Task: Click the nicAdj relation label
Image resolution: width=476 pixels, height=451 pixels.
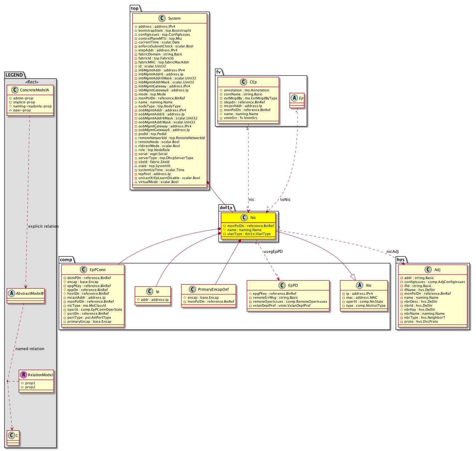Action: [x=392, y=252]
